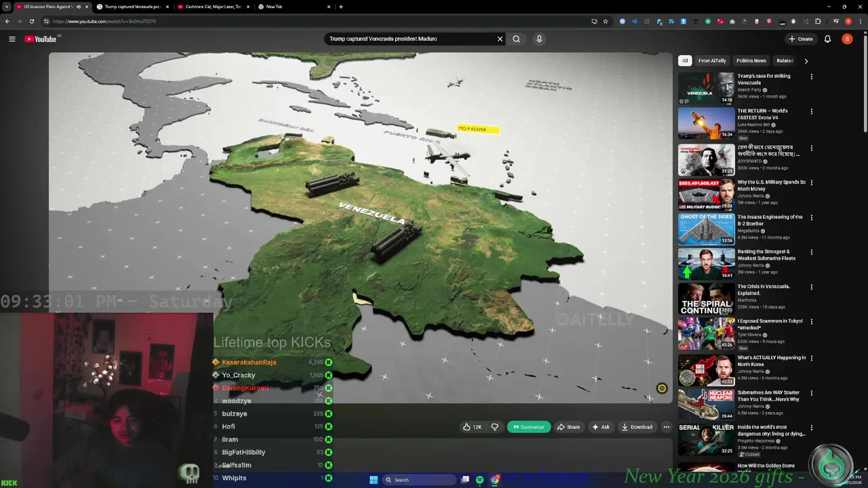Open the Chrome profile avatar
868x488 pixels.
848,21
